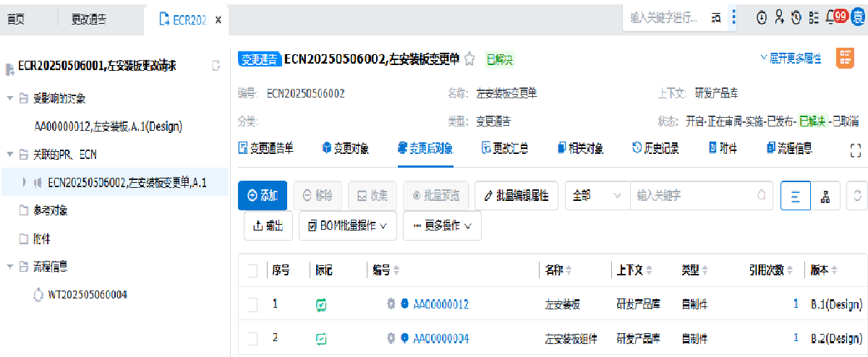The height and width of the screenshot is (357, 868).
Task: Collapse the 受影响的对象 tree node
Action: [x=10, y=98]
